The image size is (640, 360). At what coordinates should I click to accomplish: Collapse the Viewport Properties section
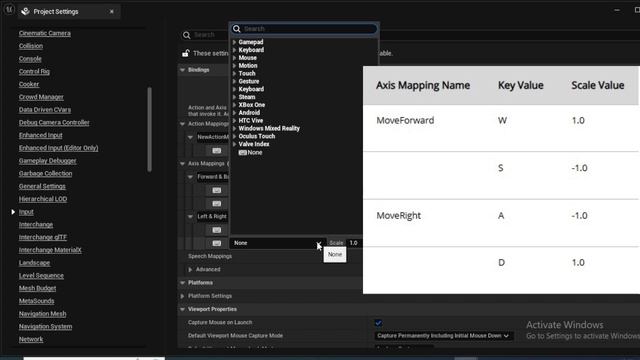(182, 309)
